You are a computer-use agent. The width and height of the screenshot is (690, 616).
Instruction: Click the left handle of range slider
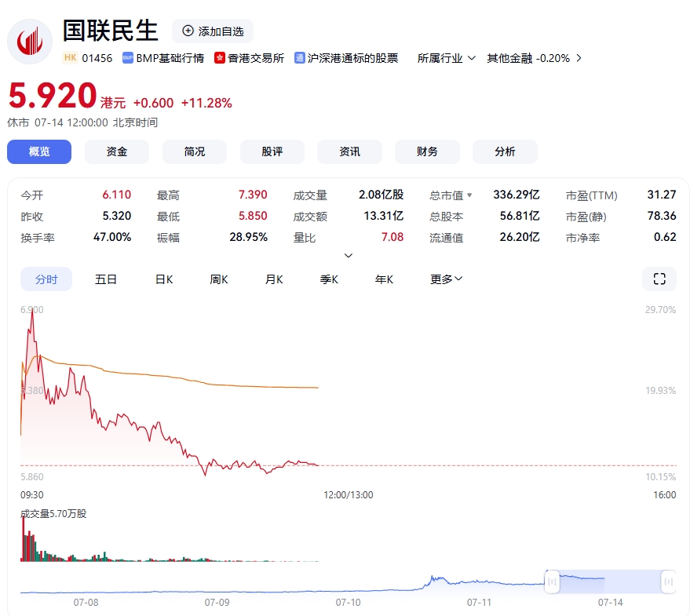click(552, 581)
